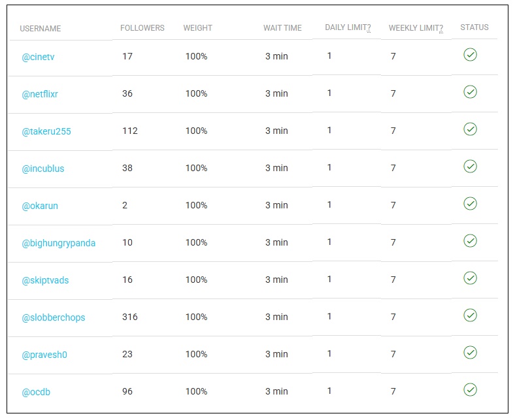
Task: Click the green status check for @takeru255
Action: [470, 129]
